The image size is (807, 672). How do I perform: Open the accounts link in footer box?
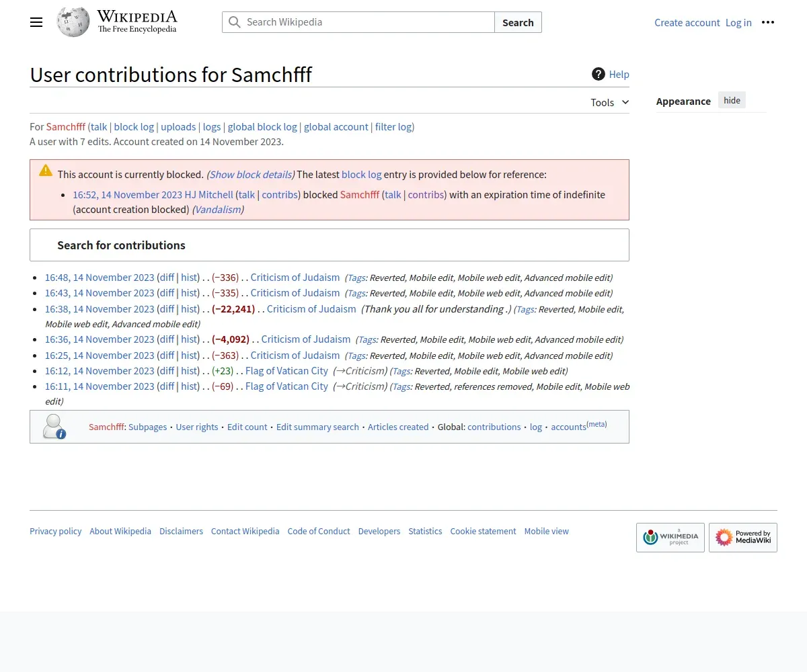(568, 427)
